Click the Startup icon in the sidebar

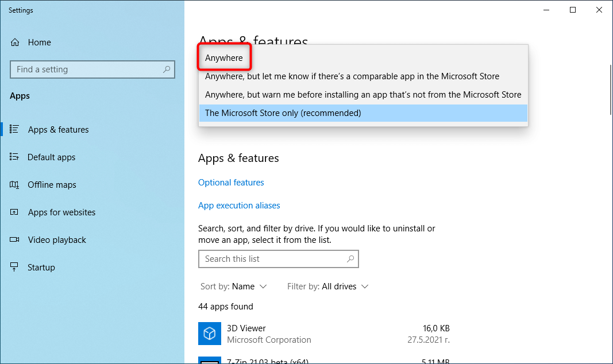[14, 267]
